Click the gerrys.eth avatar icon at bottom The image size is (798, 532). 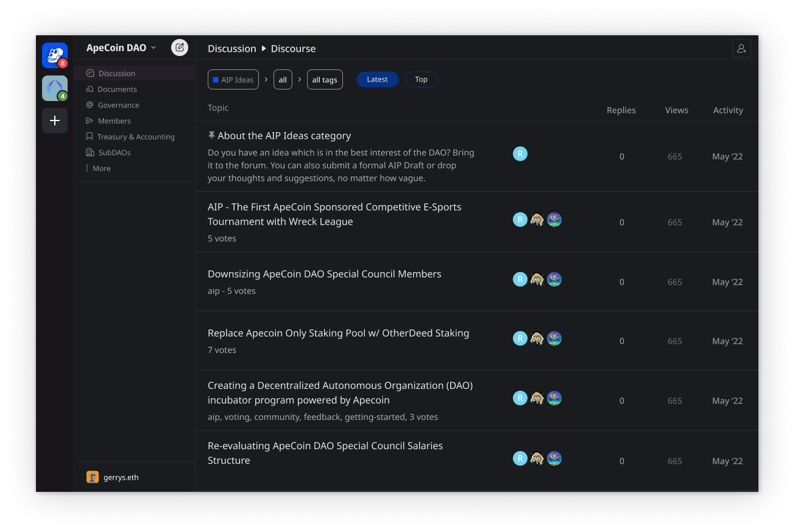point(92,477)
